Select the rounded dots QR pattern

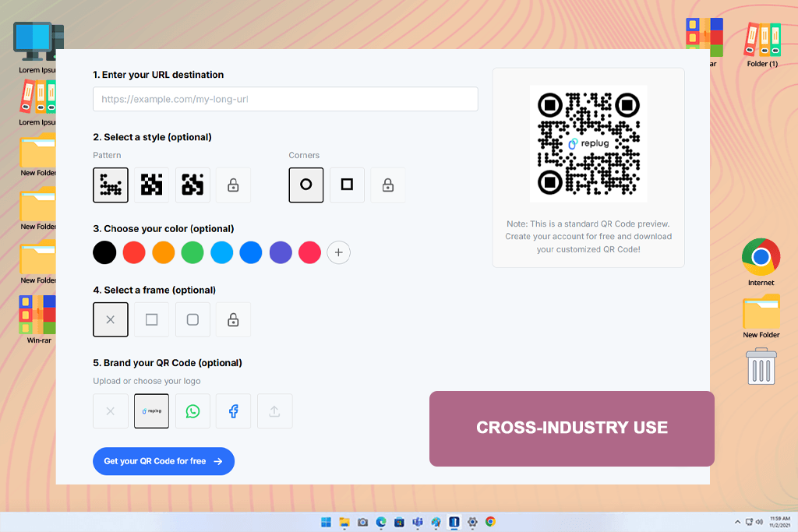point(111,185)
